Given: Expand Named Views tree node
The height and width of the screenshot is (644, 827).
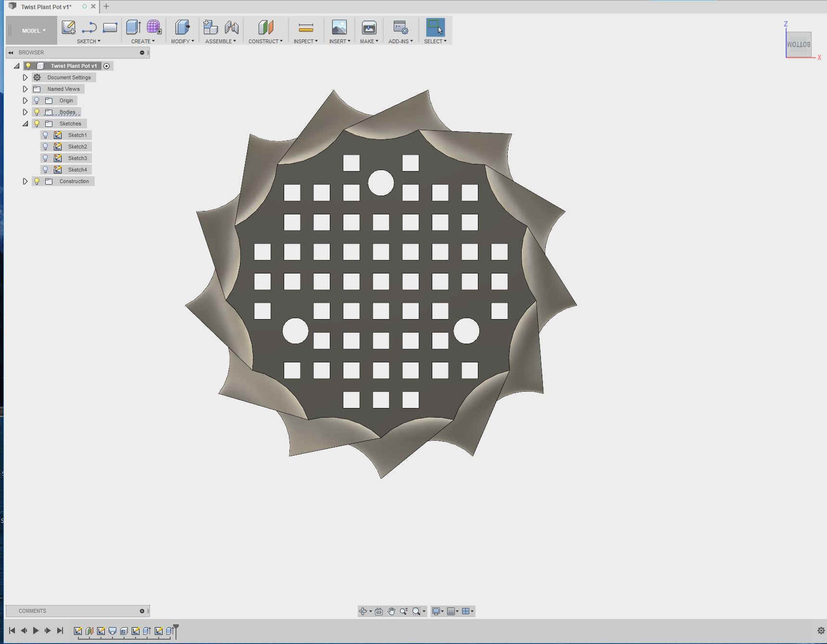Looking at the screenshot, I should [x=25, y=89].
